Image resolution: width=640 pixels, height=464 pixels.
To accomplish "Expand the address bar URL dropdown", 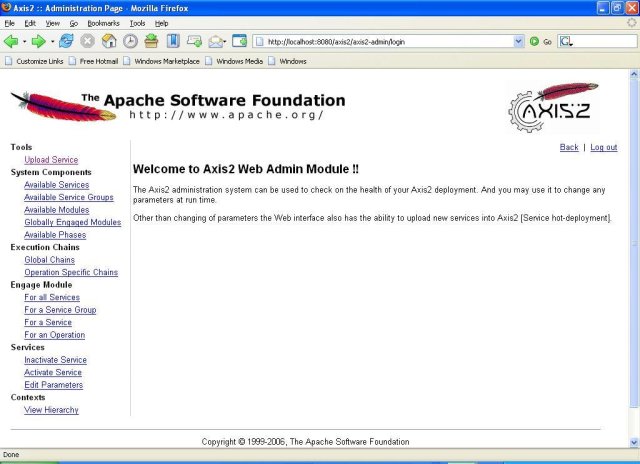I will (518, 41).
